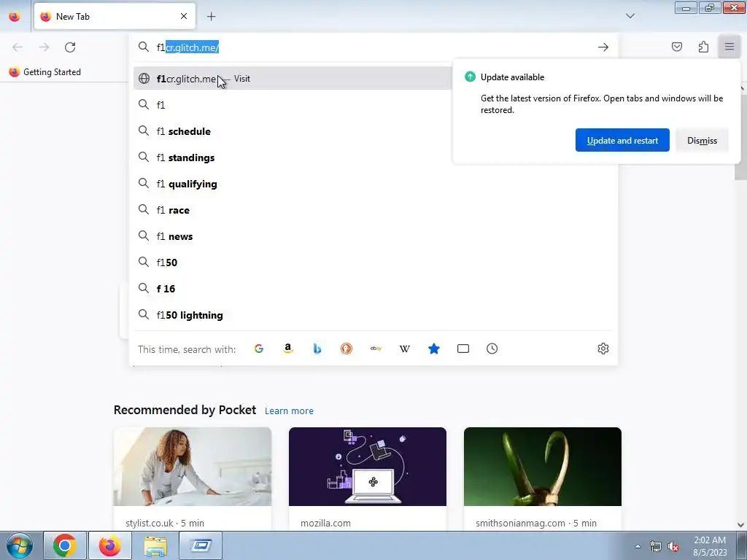Select the plain "f1" search suggestion

coord(293,105)
